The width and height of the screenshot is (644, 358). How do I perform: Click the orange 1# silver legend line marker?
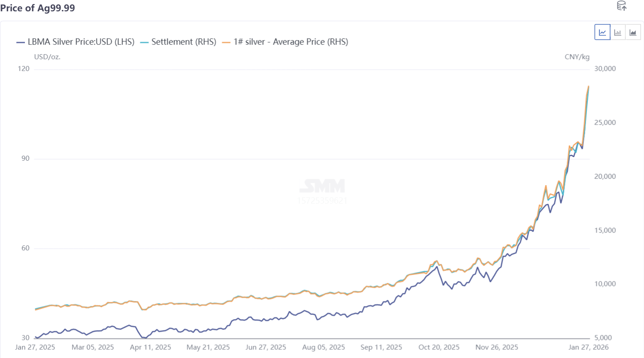pos(226,42)
